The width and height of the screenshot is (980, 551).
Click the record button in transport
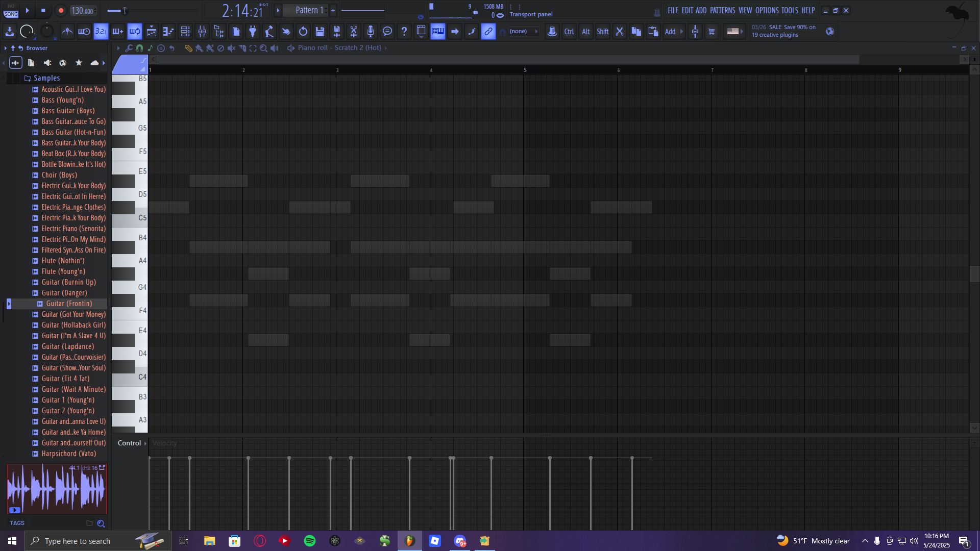(x=61, y=10)
